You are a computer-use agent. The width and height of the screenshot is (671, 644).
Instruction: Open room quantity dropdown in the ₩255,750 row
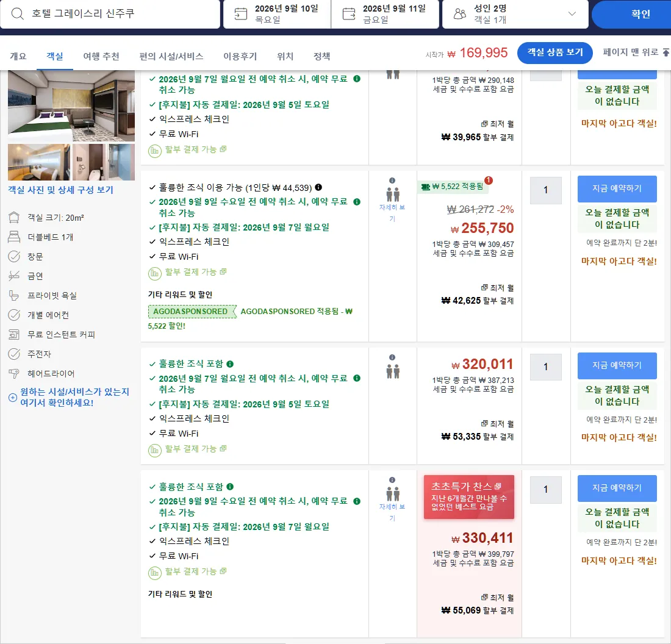pos(545,190)
